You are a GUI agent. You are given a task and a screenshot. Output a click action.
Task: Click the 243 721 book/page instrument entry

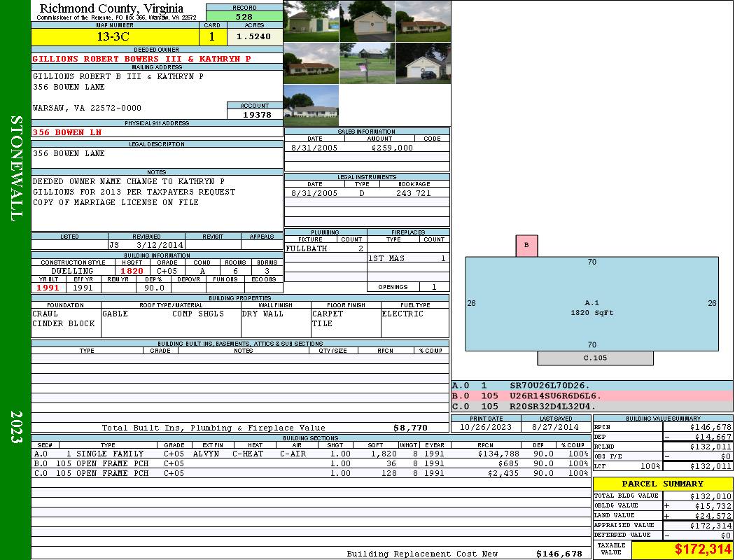tap(413, 193)
